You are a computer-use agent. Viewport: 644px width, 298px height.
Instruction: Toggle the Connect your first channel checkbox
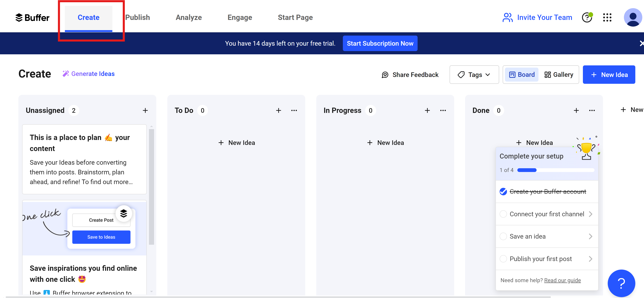[503, 214]
